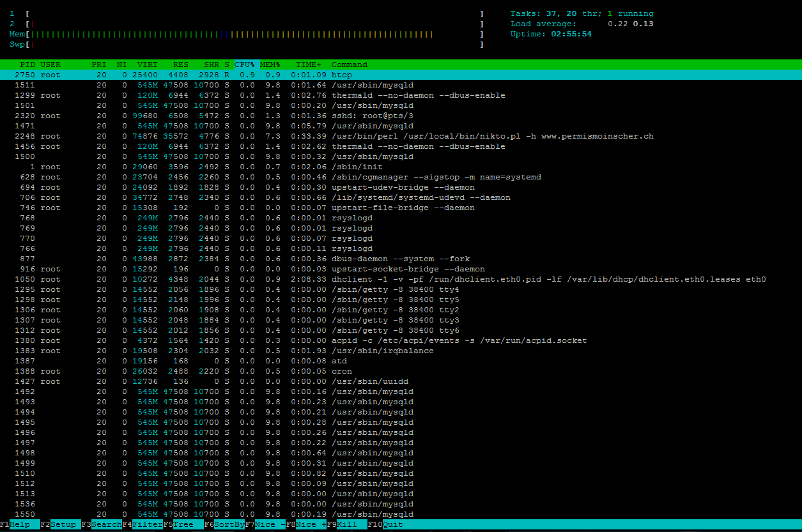This screenshot has height=532, width=802.
Task: Sort by the S state column header
Action: point(227,65)
